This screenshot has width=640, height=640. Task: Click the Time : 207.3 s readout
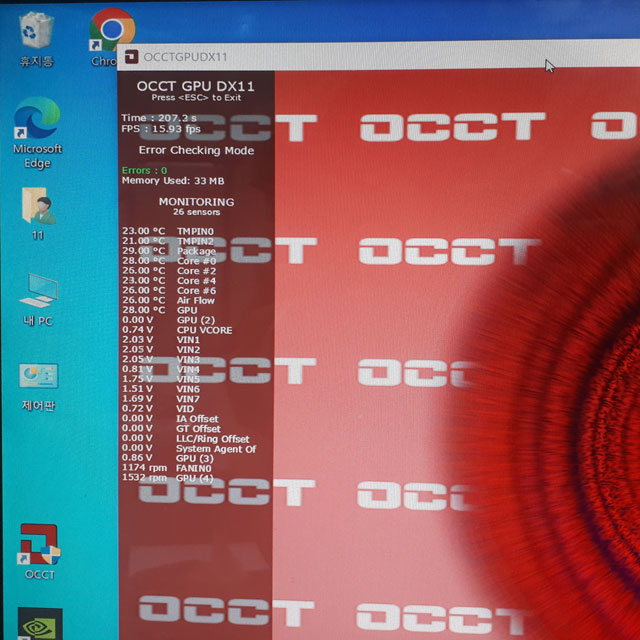(x=159, y=118)
